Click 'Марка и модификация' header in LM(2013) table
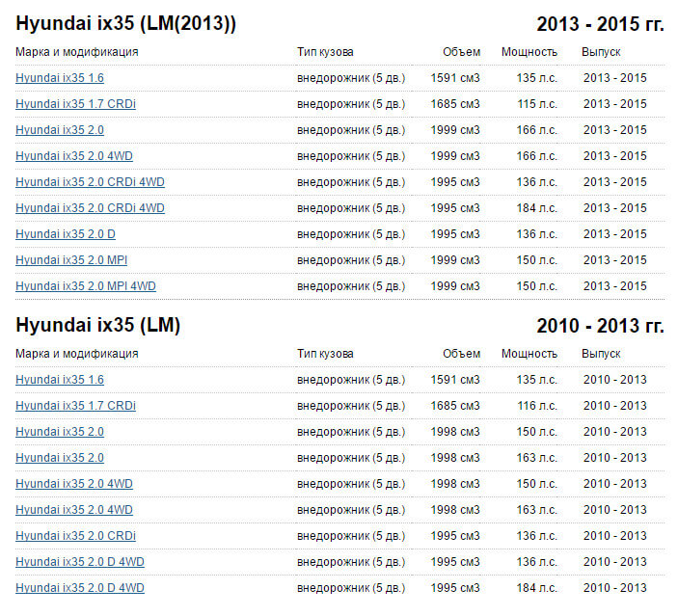The height and width of the screenshot is (616, 678). pos(77,52)
